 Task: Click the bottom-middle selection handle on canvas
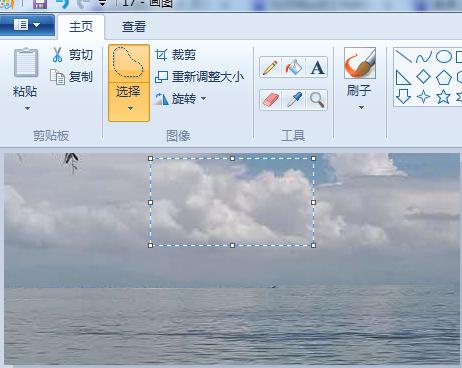232,245
